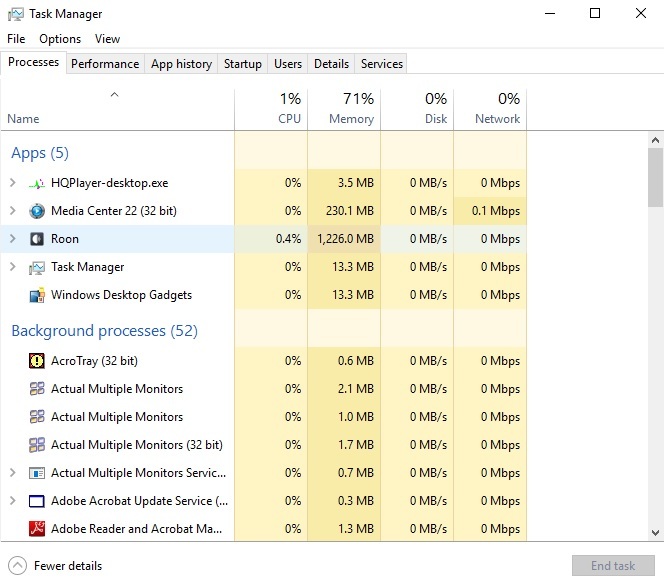Maximize the Task Manager window
664x586 pixels.
coord(595,14)
